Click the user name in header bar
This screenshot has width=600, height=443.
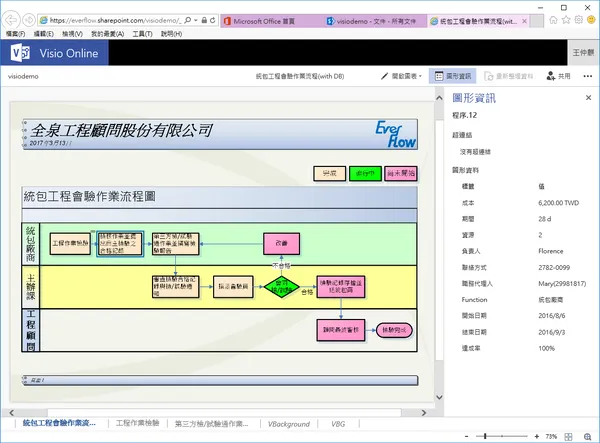point(583,52)
